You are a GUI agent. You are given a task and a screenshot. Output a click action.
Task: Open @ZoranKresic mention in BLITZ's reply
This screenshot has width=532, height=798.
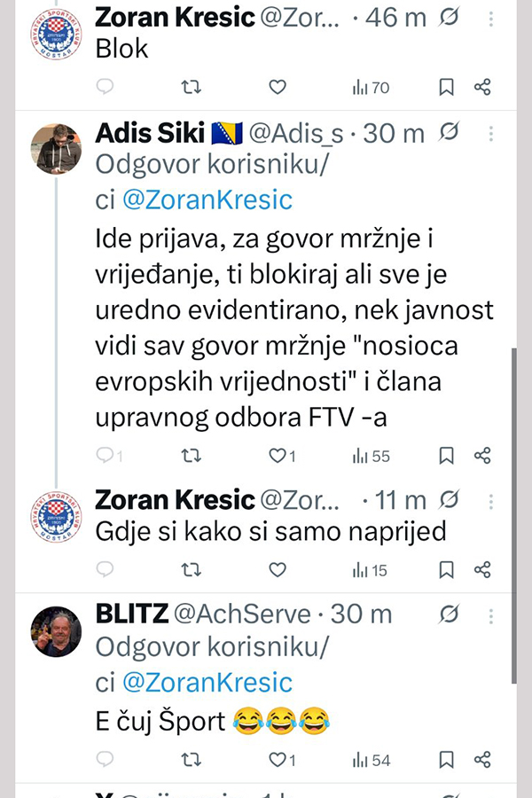tap(206, 682)
